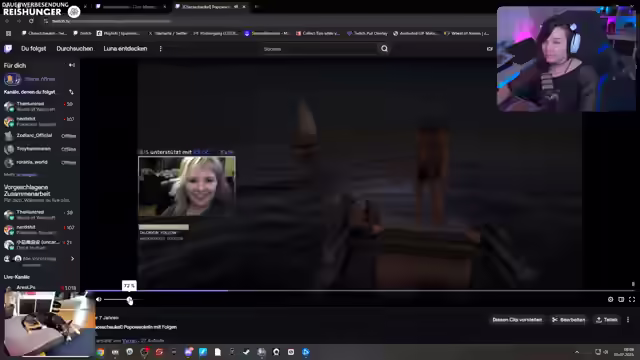Click the search magnifier icon
The height and width of the screenshot is (360, 640).
[384, 49]
